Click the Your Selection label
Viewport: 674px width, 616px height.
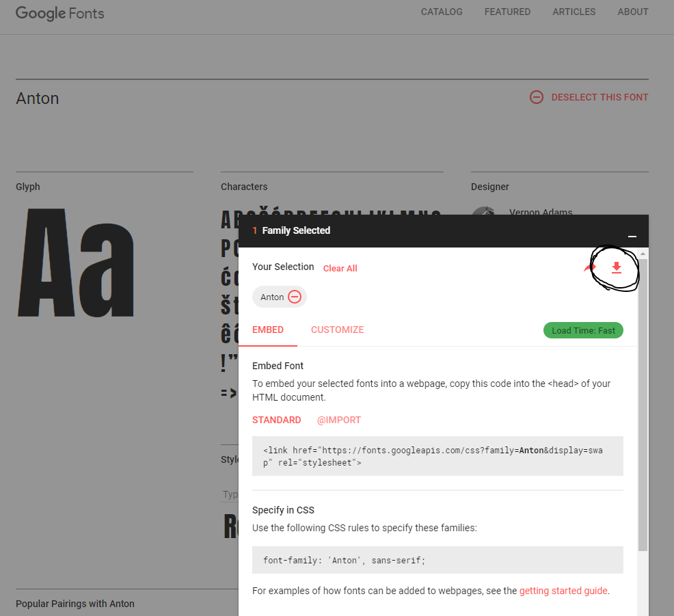[x=283, y=267]
